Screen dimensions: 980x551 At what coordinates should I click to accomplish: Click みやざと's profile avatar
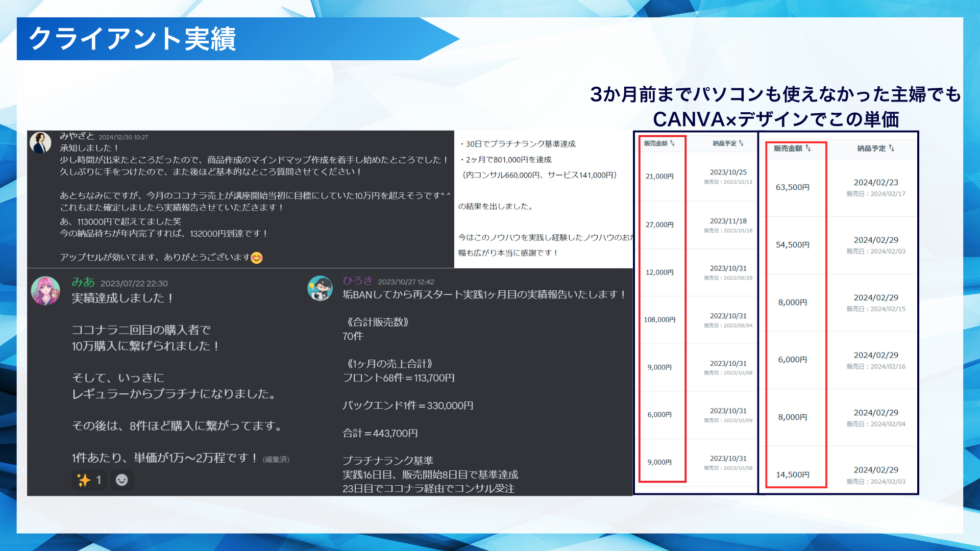point(40,143)
